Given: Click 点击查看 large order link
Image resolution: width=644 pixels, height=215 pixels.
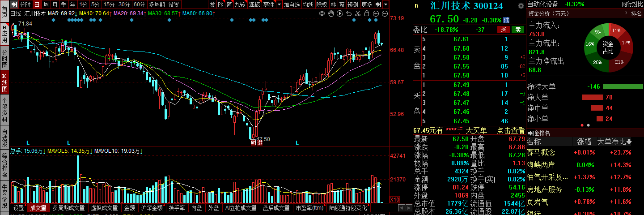Looking at the screenshot, I should point(511,130).
